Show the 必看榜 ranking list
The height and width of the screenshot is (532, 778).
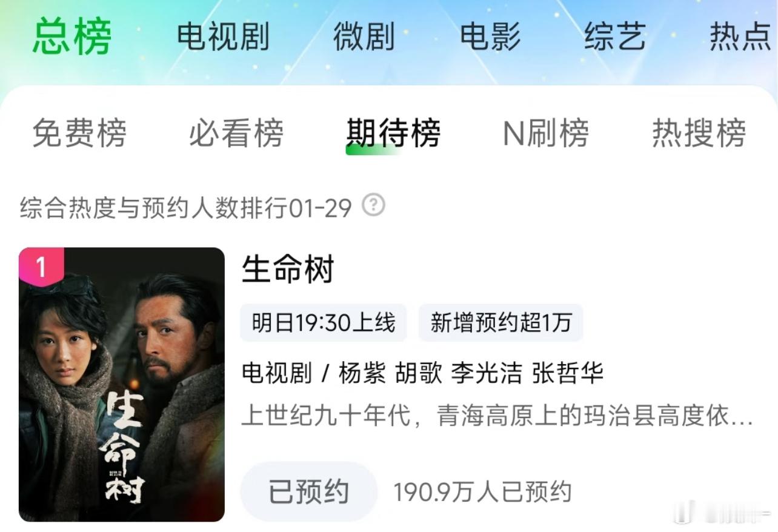(x=236, y=133)
